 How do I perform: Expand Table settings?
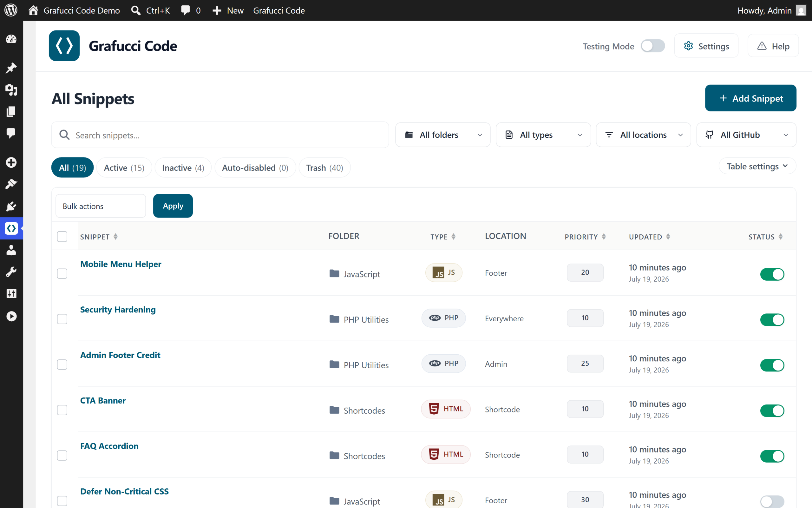757,166
